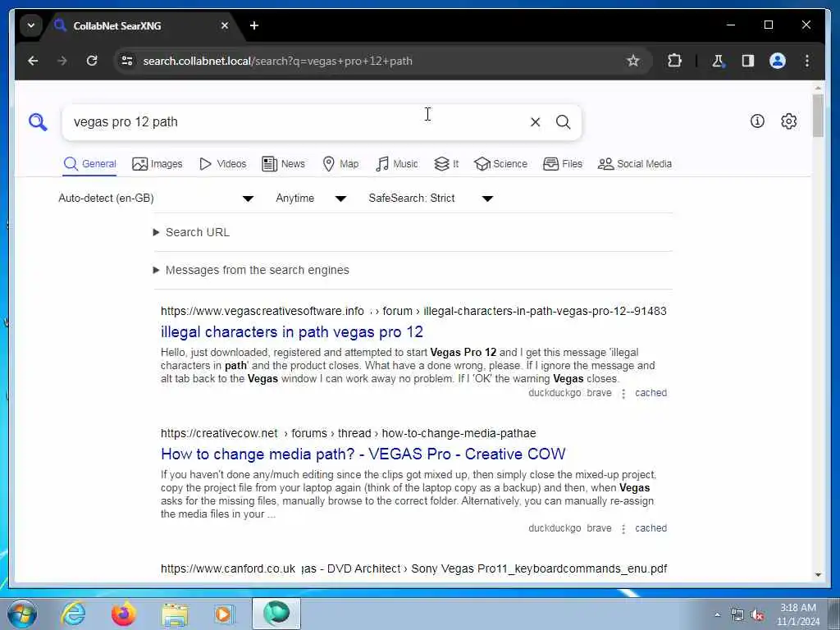This screenshot has width=840, height=630.
Task: Open cached link of vegascreativesoftware result
Action: [651, 393]
